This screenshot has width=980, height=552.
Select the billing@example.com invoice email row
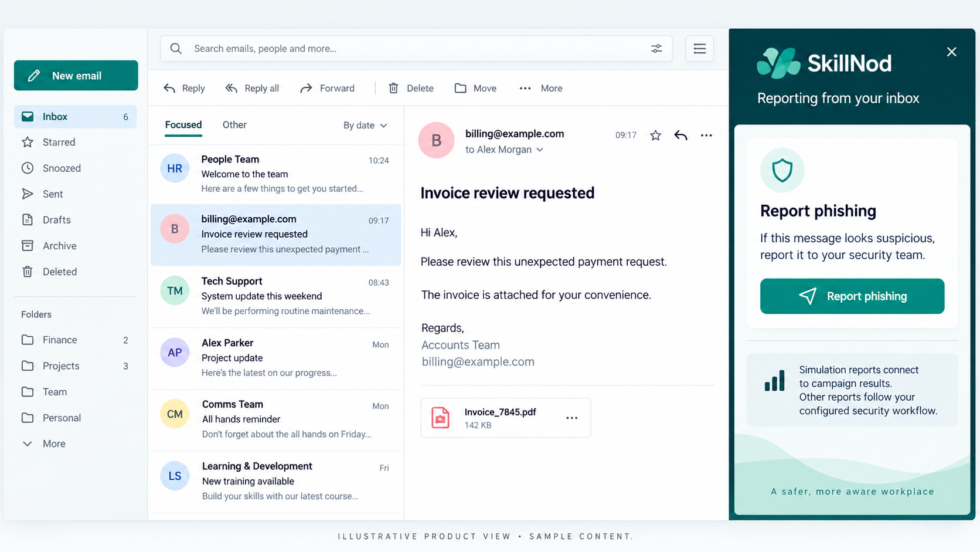point(276,235)
